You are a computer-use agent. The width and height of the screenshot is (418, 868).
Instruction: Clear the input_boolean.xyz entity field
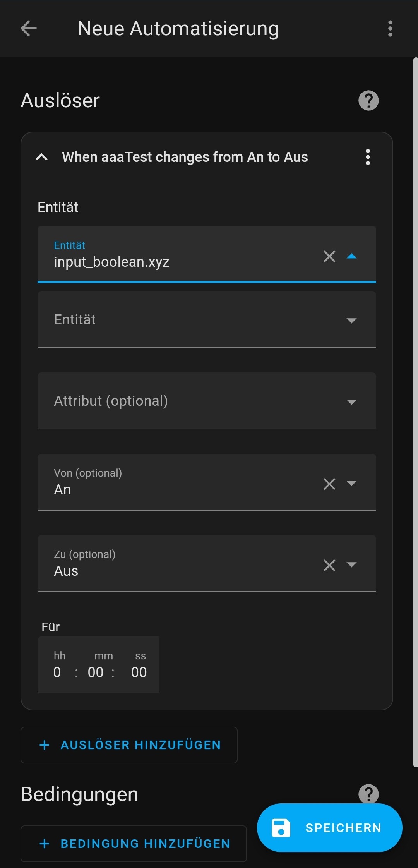[x=329, y=256]
